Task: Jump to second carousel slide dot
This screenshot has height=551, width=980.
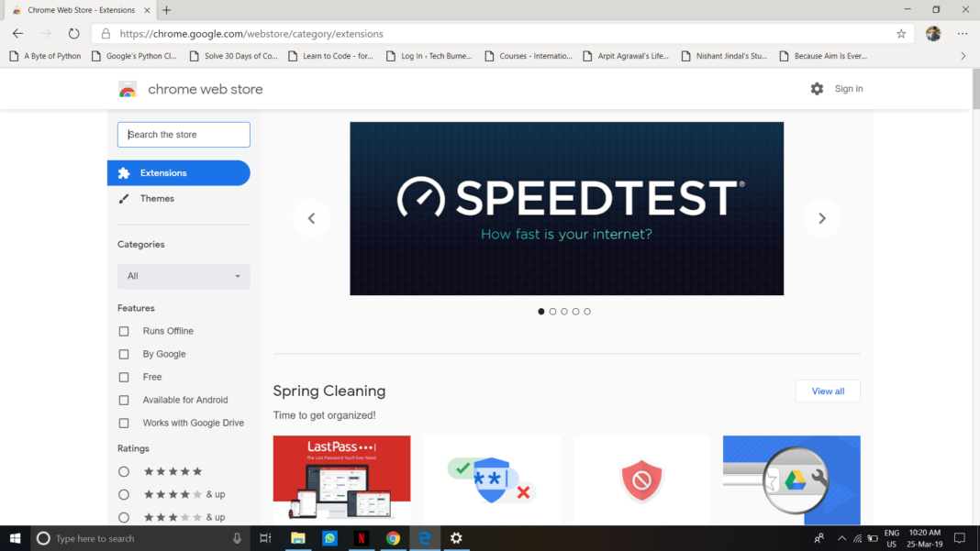Action: pyautogui.click(x=552, y=311)
